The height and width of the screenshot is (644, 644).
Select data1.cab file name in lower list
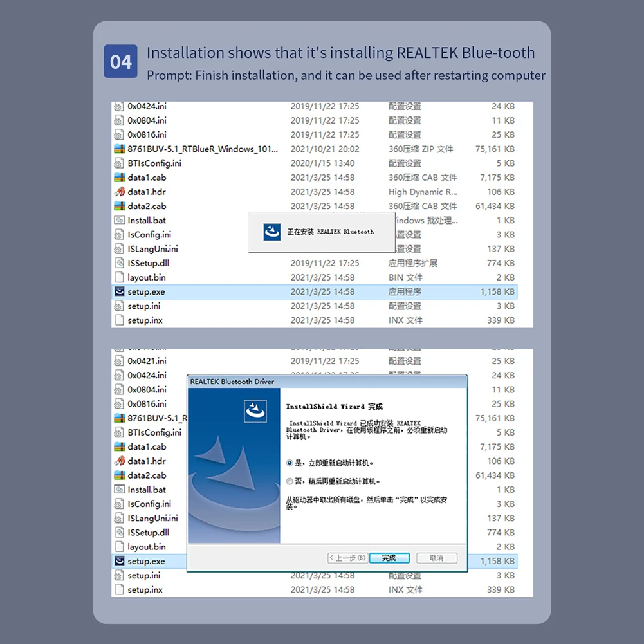[x=147, y=447]
